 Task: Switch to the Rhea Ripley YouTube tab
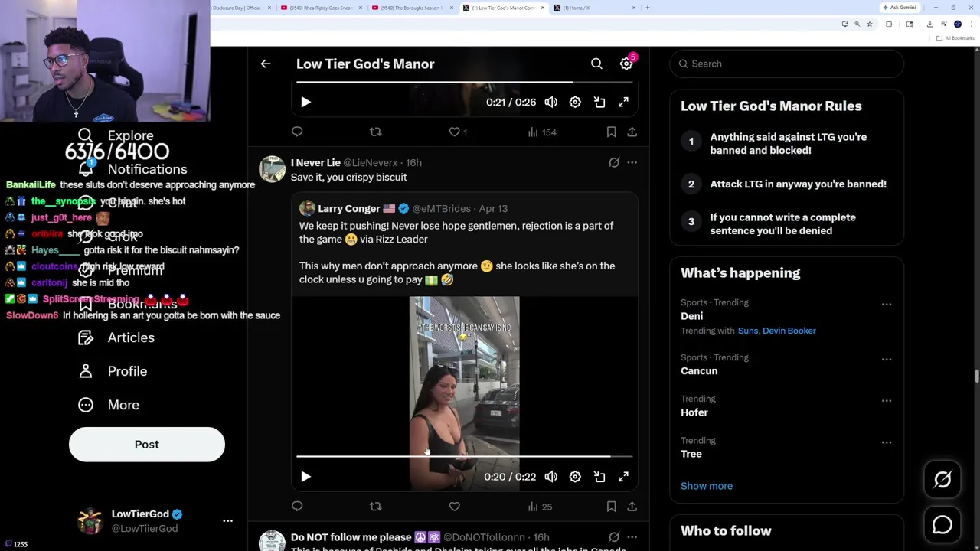[x=321, y=8]
